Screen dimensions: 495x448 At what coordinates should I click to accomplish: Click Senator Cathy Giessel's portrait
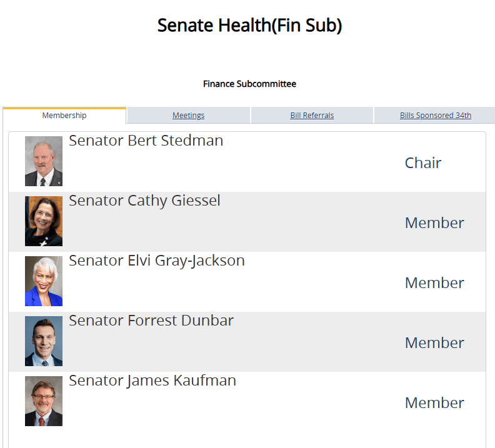coord(44,221)
